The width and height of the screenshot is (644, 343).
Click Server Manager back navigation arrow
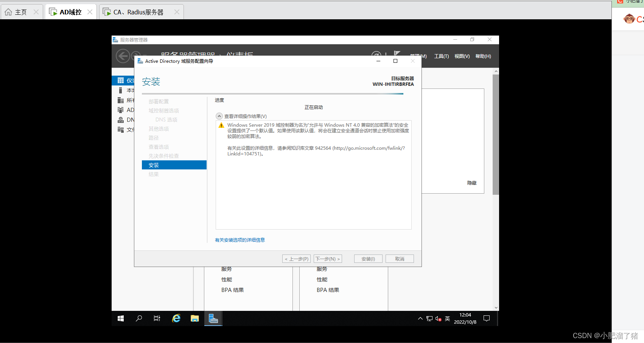(123, 56)
